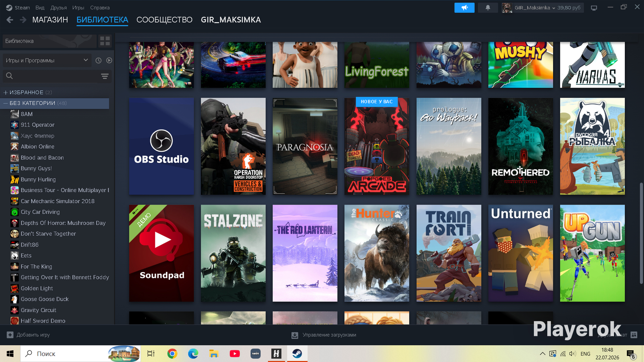Open the Unturned game cover
The width and height of the screenshot is (644, 362).
click(x=520, y=253)
